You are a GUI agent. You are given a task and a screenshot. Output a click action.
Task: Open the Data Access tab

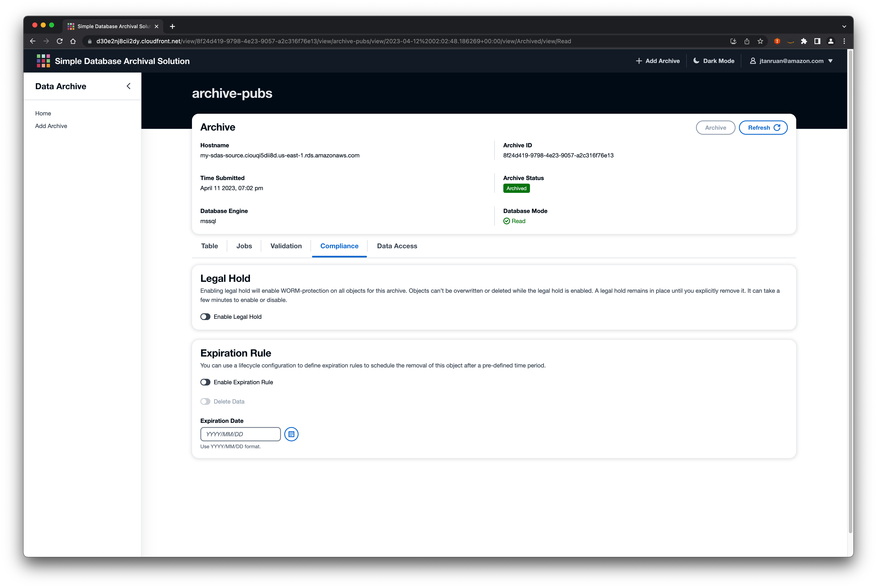[x=397, y=246]
